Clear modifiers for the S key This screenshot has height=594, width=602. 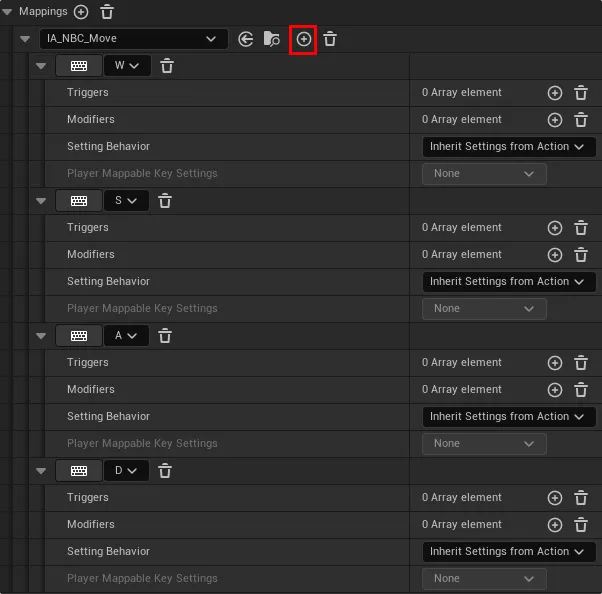pos(581,255)
